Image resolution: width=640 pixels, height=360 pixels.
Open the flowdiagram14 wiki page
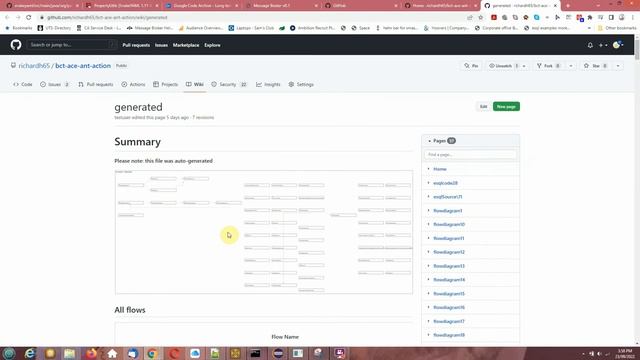449,280
